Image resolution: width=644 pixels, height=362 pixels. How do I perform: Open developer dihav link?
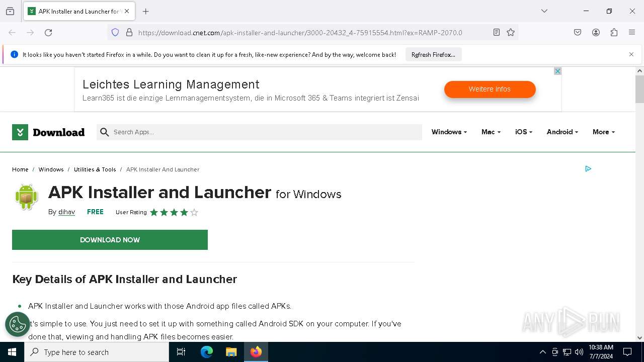point(66,212)
